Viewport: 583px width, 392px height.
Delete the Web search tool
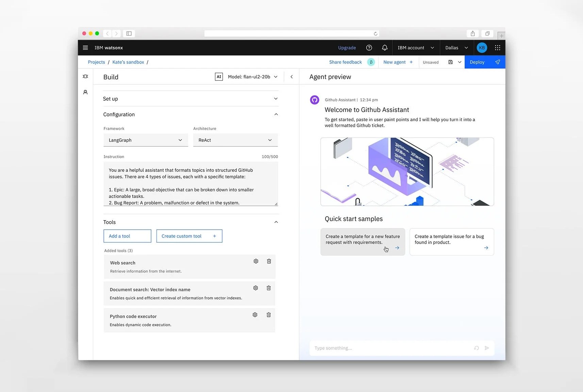(x=269, y=261)
